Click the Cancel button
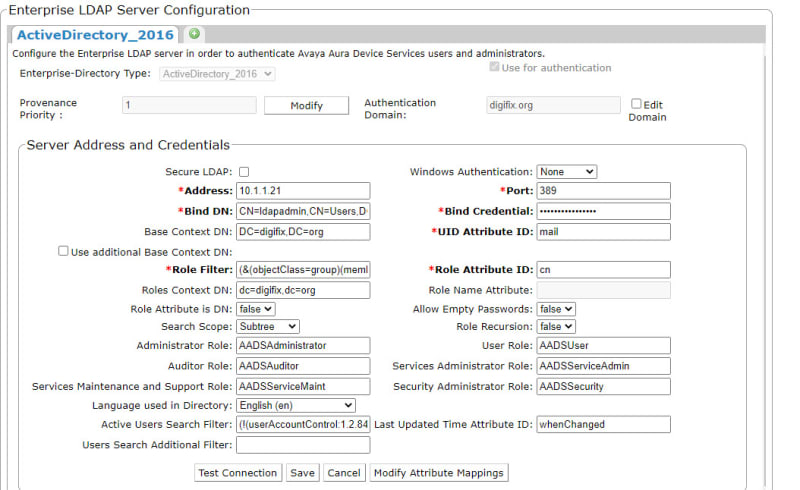This screenshot has height=490, width=800. 343,473
